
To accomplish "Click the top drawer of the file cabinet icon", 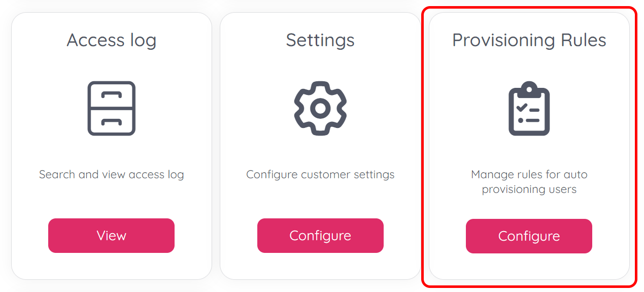I will [x=112, y=95].
